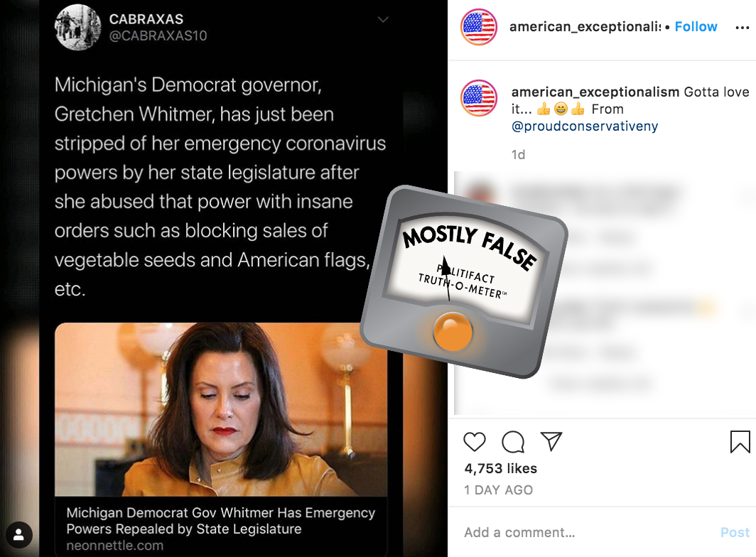Image resolution: width=756 pixels, height=557 pixels.
Task: Open comments with the speech bubble icon
Action: click(512, 442)
